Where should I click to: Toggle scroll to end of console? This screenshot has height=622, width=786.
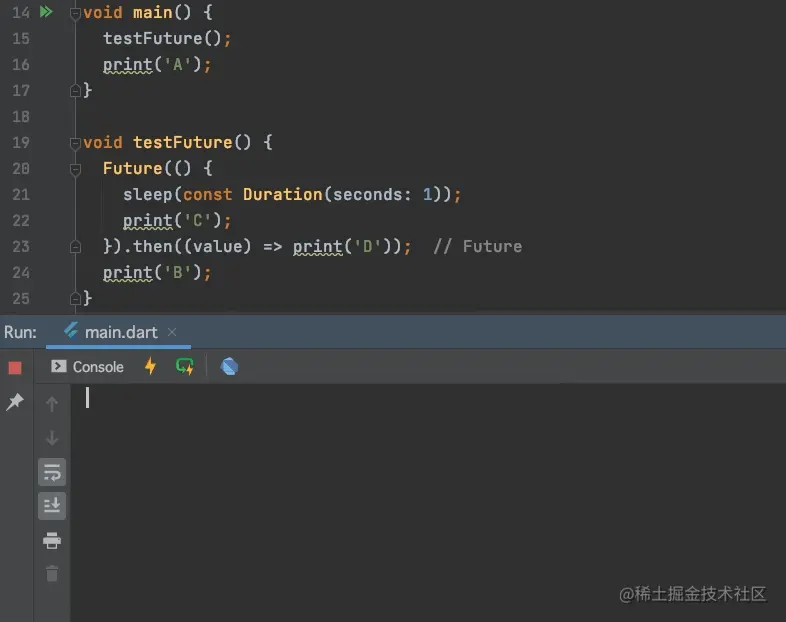coord(52,506)
